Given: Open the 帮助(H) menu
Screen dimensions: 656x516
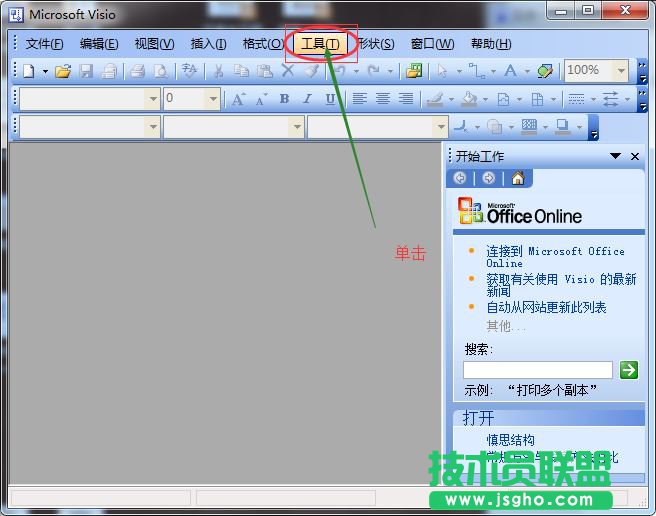Looking at the screenshot, I should (x=491, y=44).
